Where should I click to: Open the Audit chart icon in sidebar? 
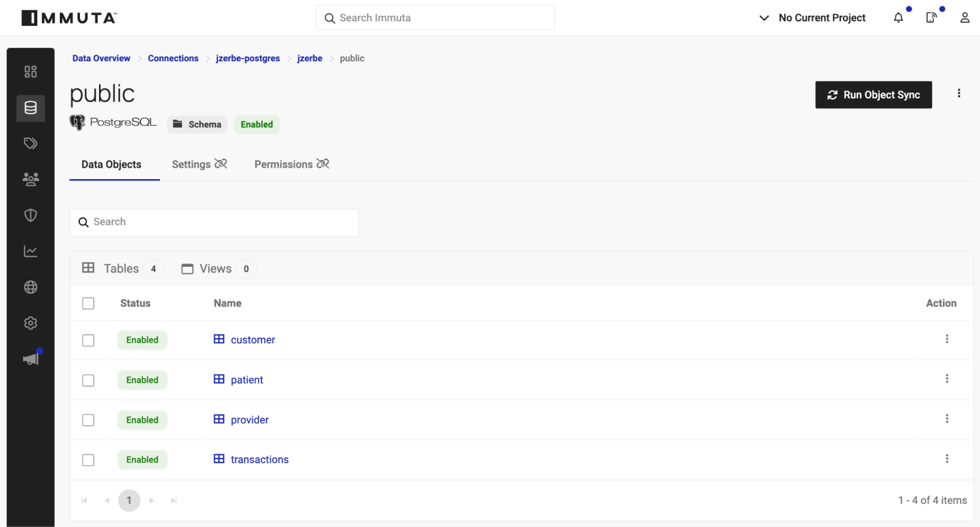[30, 251]
